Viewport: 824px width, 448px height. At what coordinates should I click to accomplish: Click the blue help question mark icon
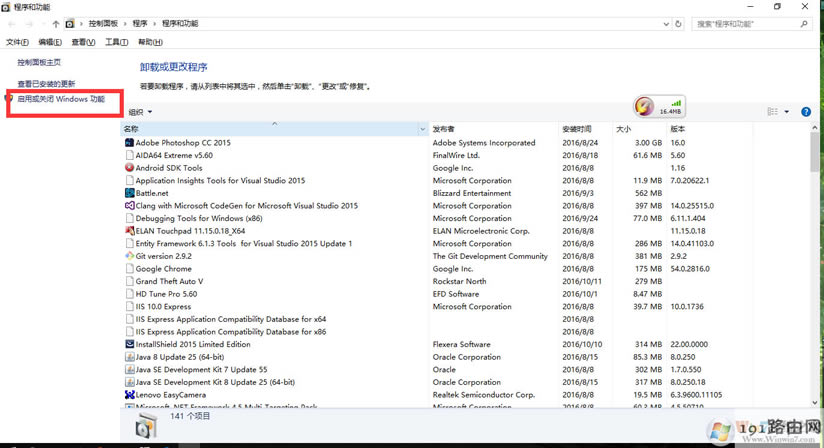[806, 112]
